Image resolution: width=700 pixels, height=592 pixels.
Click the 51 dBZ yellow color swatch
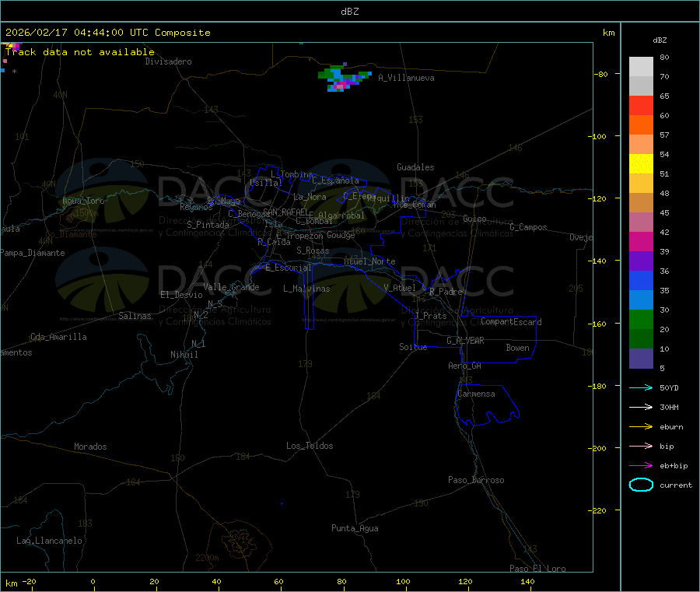[641, 164]
